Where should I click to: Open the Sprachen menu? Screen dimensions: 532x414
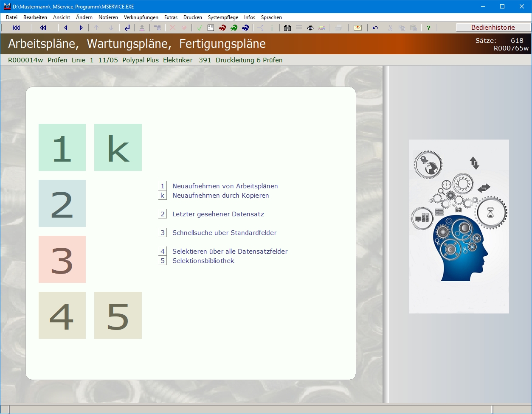271,17
